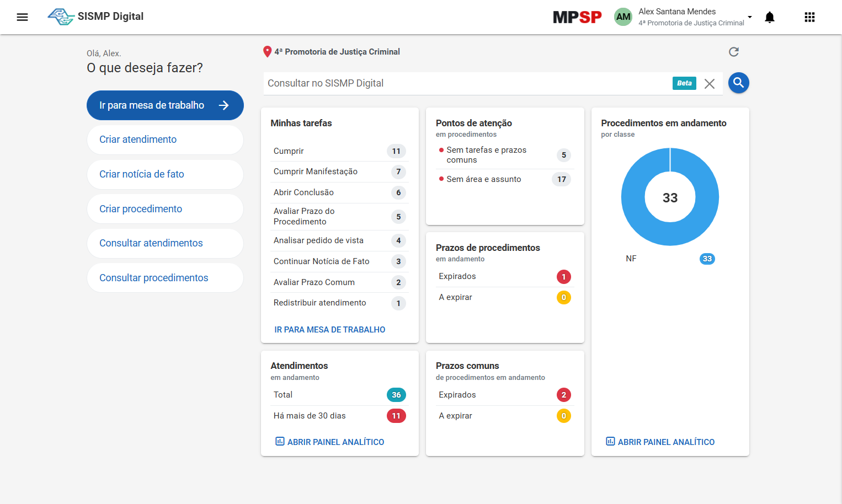Open Analisar pedido de vista row

pyautogui.click(x=339, y=240)
